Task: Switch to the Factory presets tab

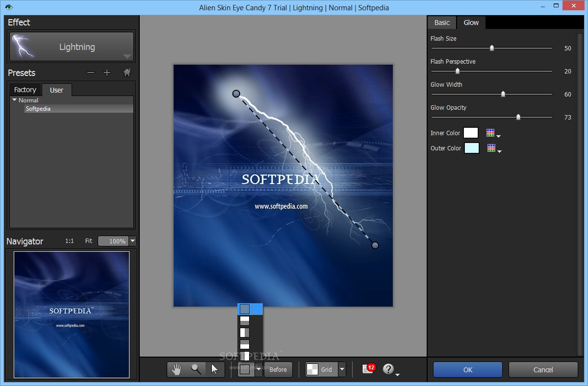Action: [25, 90]
